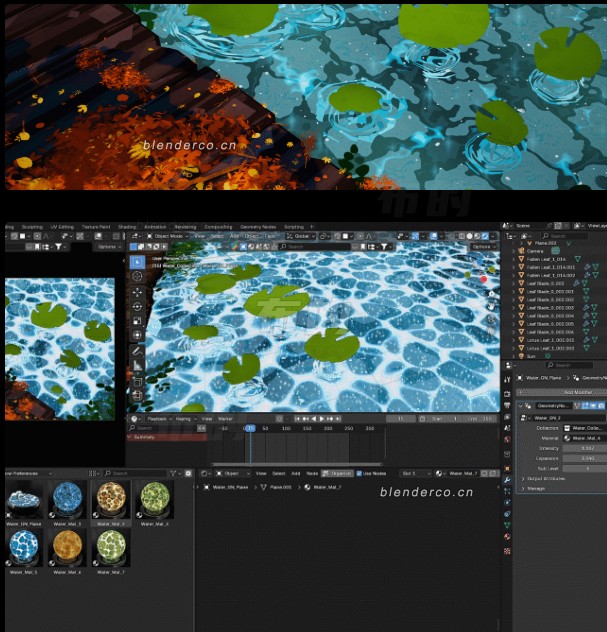607x632 pixels.
Task: Open the Keying menu in timeline
Action: tap(185, 419)
